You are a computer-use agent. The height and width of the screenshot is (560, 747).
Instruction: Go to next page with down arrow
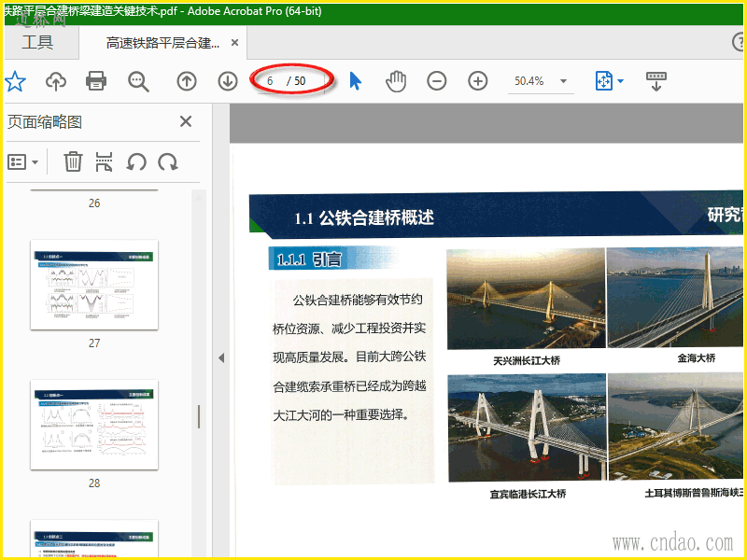228,81
